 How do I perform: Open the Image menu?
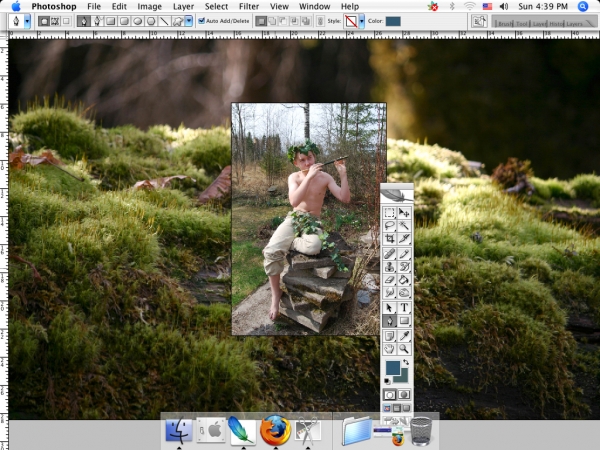click(x=149, y=7)
